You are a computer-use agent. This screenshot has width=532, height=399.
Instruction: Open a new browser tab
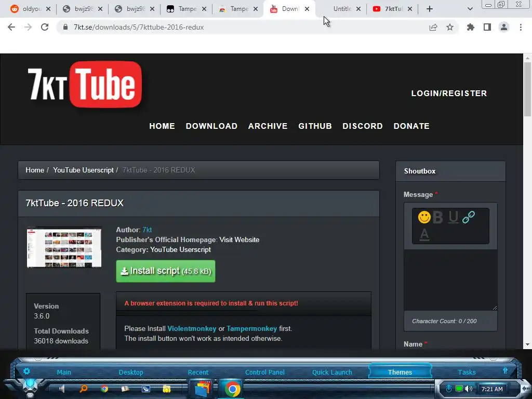430,9
